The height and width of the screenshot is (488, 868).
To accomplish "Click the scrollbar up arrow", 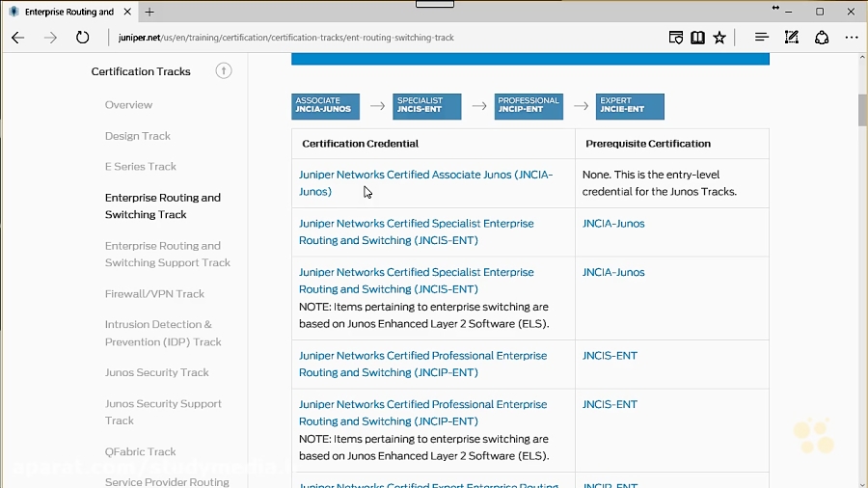I will coord(862,58).
